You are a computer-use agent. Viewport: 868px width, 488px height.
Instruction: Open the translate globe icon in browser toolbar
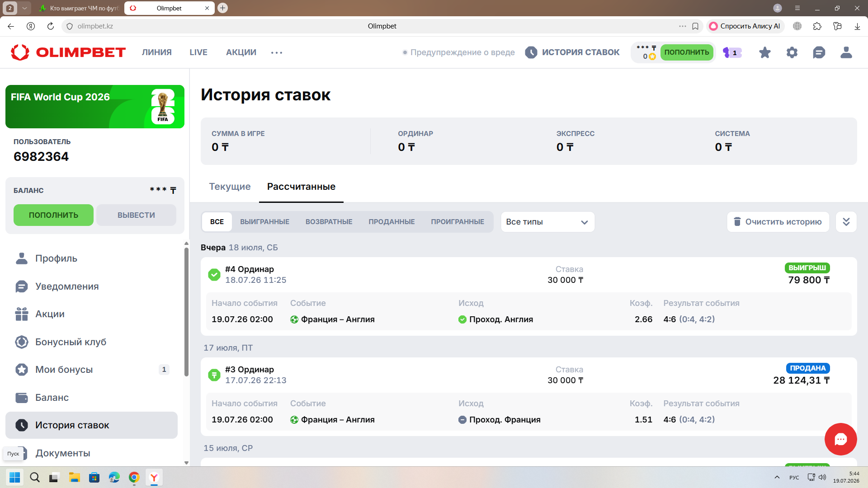click(x=797, y=26)
